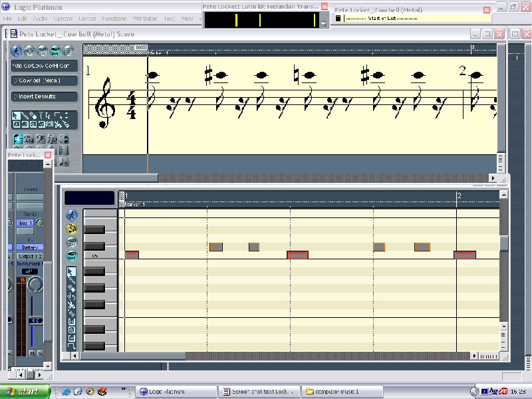Toggle the MIDI Out button in the Matrix editor
The image size is (532, 399).
point(72,256)
